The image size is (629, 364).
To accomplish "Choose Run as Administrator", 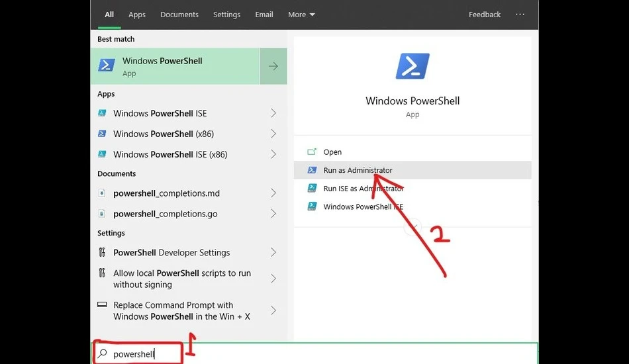I will point(412,170).
